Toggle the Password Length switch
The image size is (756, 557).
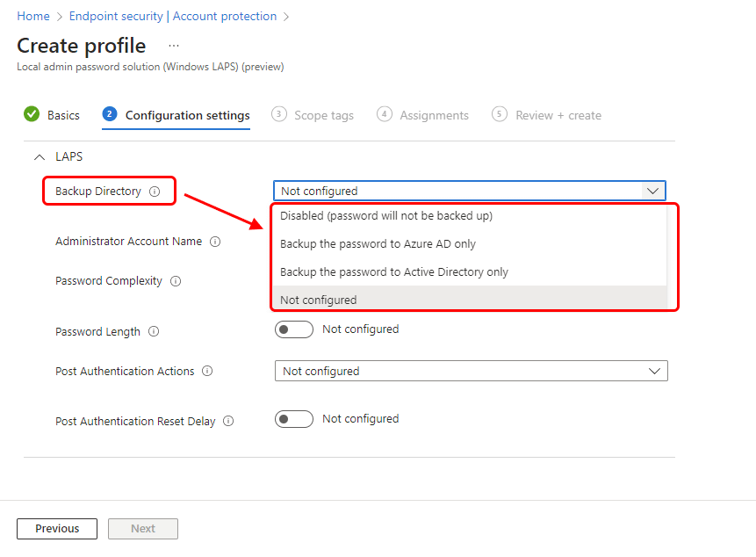[x=293, y=329]
